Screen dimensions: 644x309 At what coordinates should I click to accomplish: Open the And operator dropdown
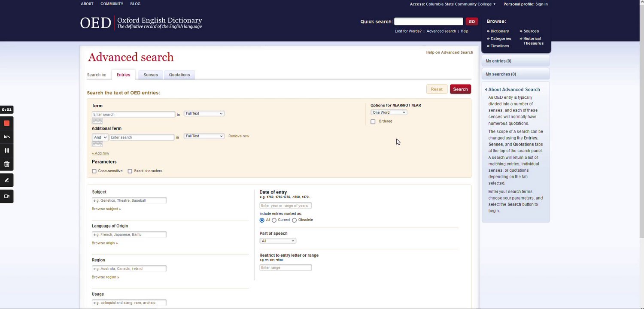(x=100, y=137)
